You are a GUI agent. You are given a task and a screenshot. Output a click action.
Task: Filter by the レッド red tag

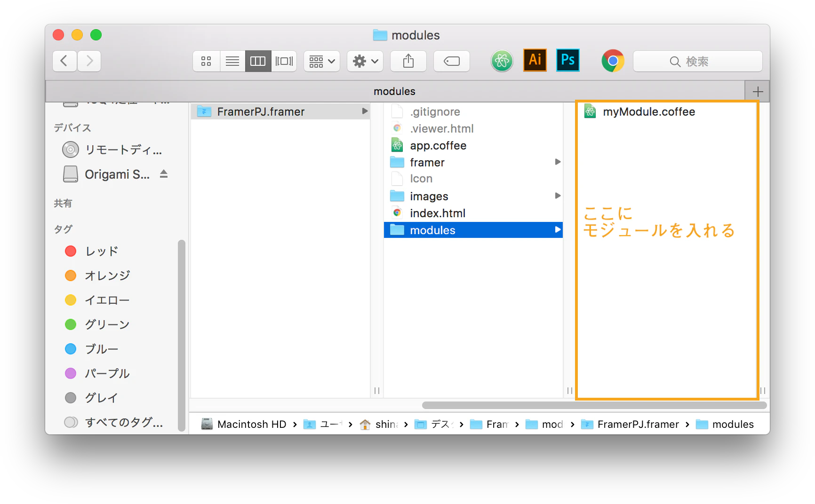pyautogui.click(x=92, y=251)
